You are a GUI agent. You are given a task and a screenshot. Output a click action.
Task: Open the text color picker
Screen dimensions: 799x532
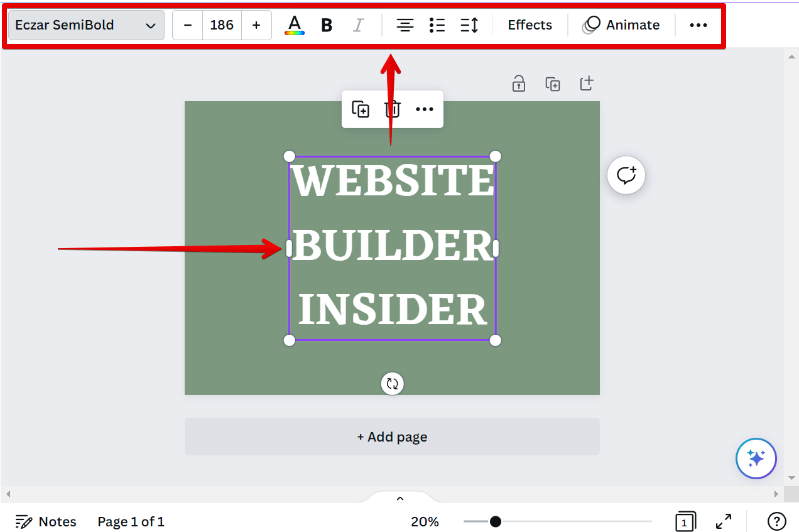pos(294,25)
